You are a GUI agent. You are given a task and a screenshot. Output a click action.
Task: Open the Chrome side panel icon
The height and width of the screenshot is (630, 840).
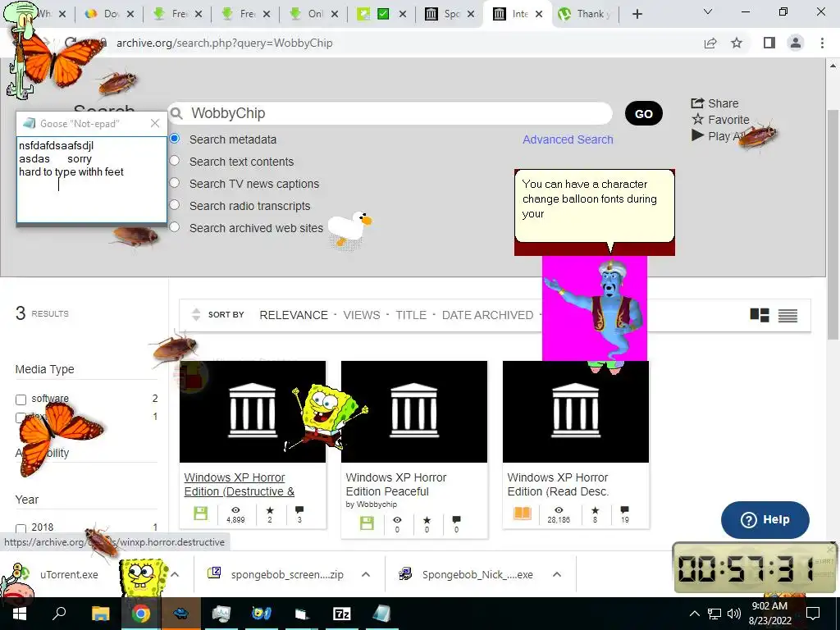click(x=769, y=43)
